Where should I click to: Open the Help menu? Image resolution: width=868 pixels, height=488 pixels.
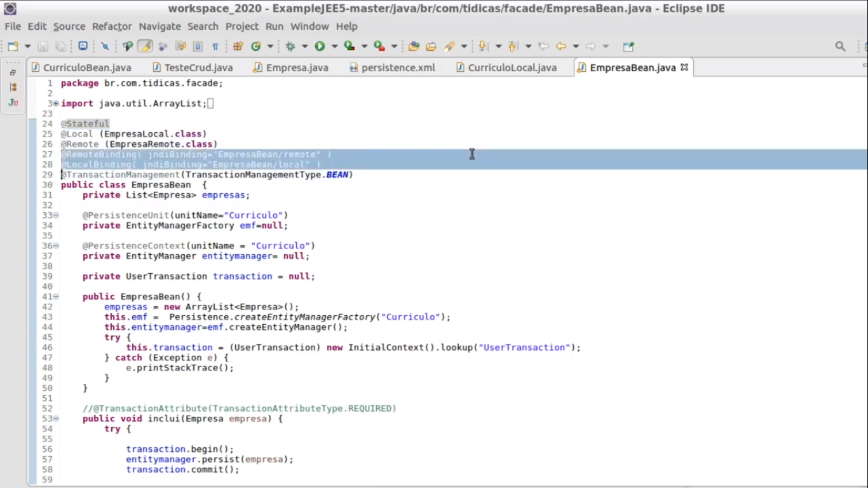pos(346,26)
